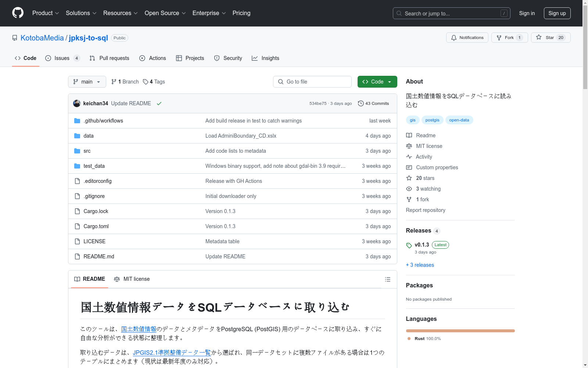Select the Cargo.lock file icon
Image resolution: width=588 pixels, height=368 pixels.
pos(77,211)
